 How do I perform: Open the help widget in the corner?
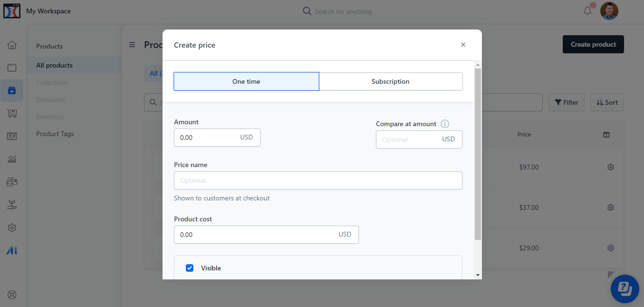point(625,288)
